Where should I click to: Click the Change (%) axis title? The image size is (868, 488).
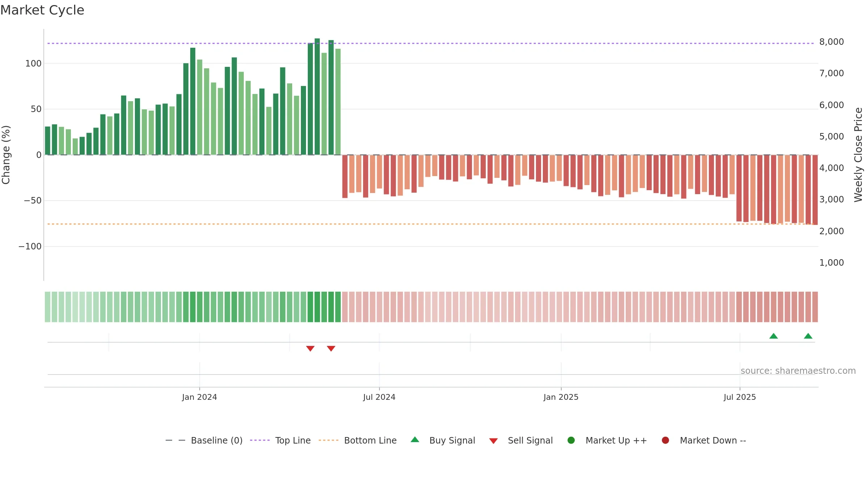[x=6, y=155]
